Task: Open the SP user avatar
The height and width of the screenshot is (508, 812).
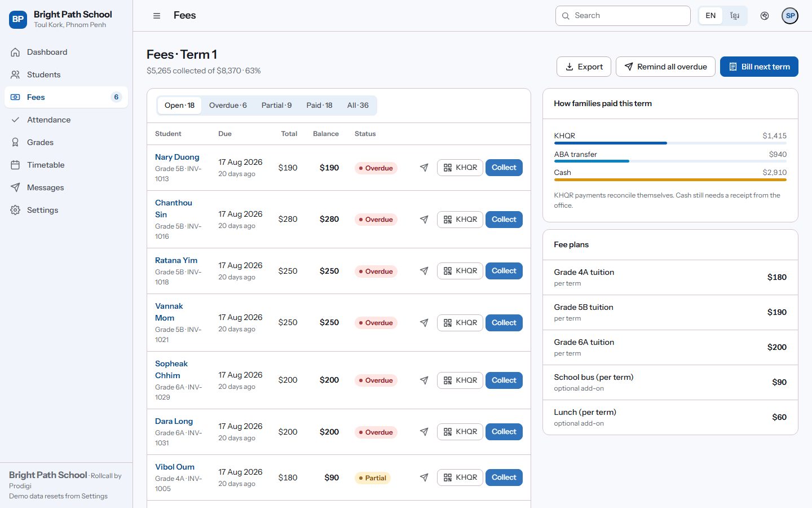Action: (x=790, y=16)
